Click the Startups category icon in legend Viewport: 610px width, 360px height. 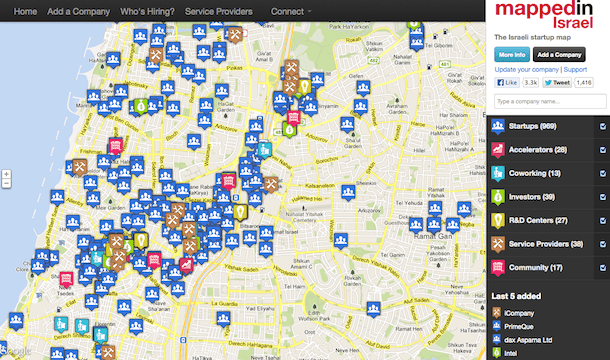tap(498, 126)
